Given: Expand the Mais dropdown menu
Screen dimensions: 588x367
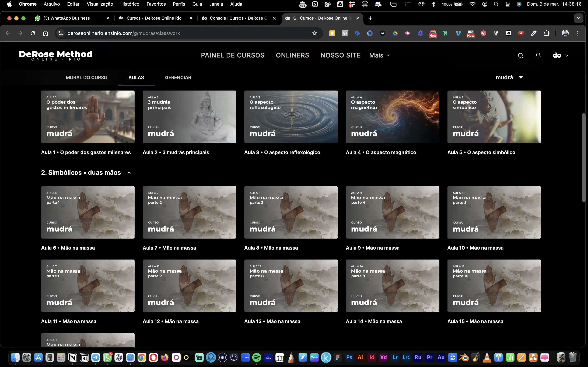Looking at the screenshot, I should click(x=380, y=55).
